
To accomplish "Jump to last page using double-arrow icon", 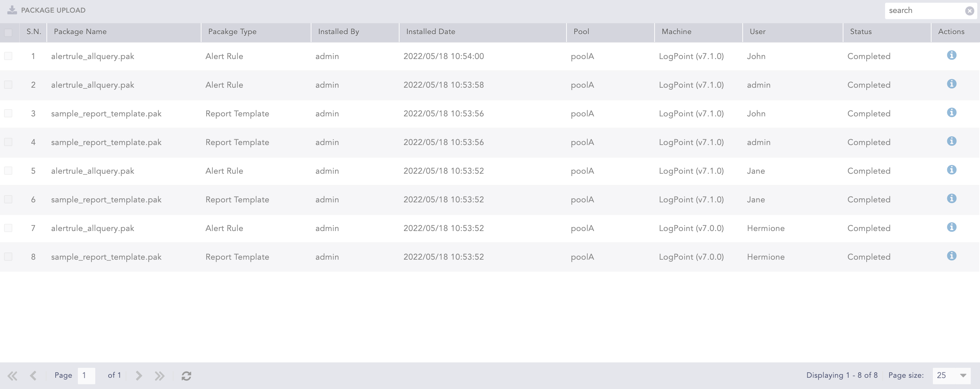I will click(160, 376).
